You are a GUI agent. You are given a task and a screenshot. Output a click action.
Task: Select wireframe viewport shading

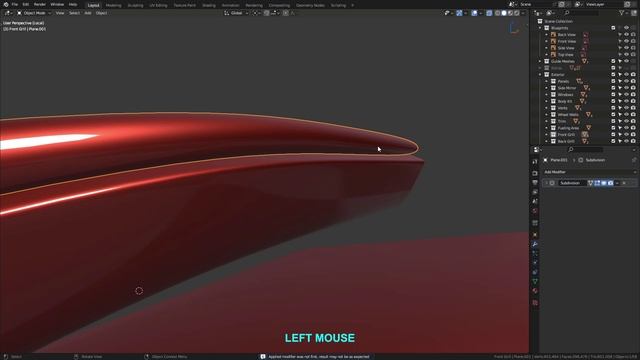click(498, 13)
